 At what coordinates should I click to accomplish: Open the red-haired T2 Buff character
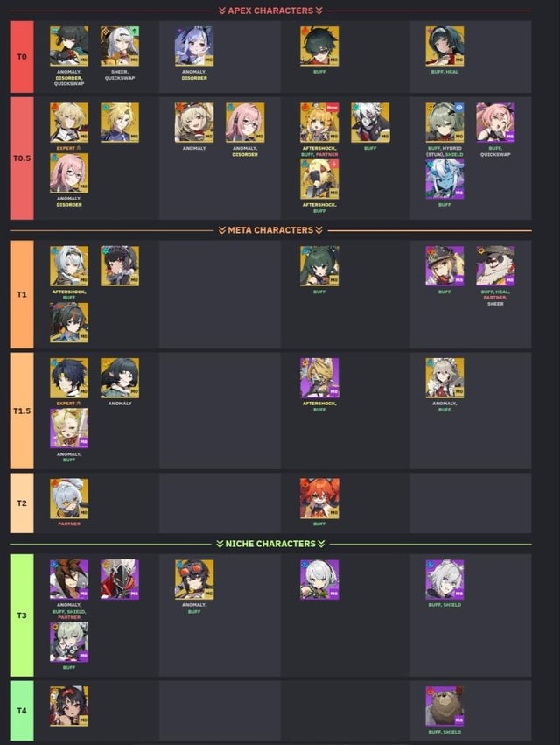[x=319, y=498]
